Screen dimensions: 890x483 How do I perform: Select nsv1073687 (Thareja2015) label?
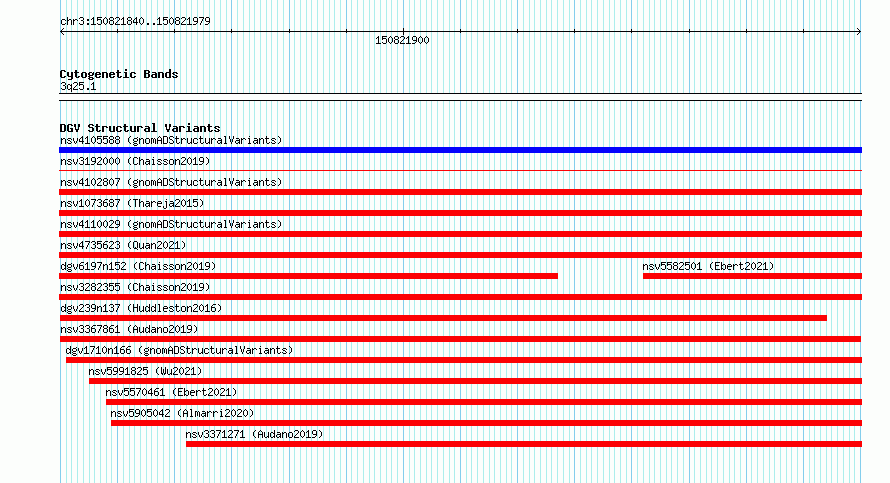click(x=132, y=203)
